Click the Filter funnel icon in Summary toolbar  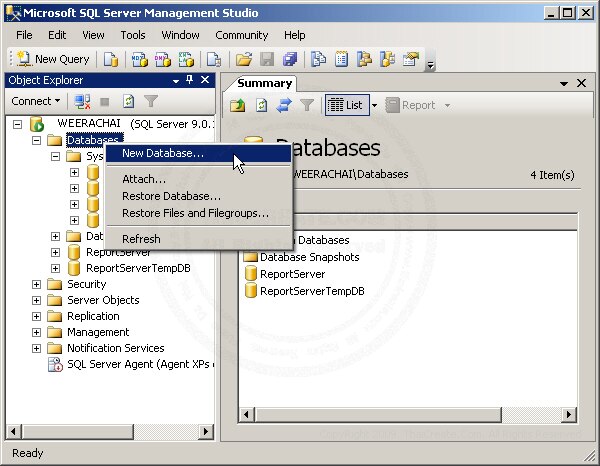[x=307, y=105]
